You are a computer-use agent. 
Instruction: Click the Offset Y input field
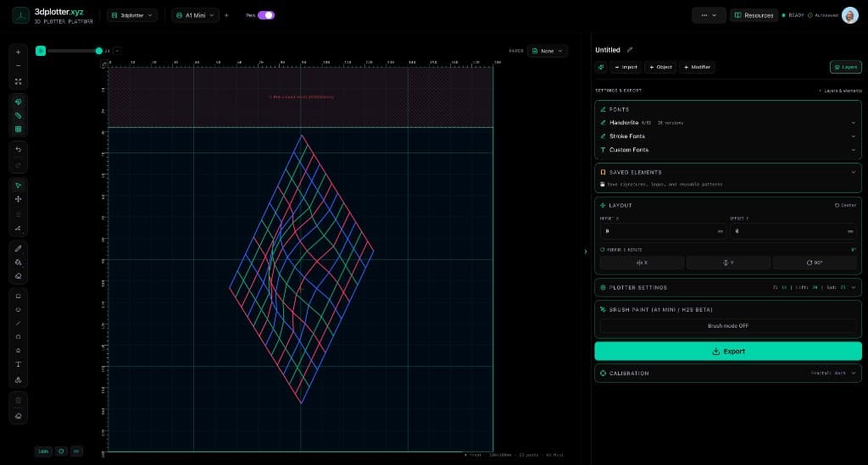pos(793,231)
